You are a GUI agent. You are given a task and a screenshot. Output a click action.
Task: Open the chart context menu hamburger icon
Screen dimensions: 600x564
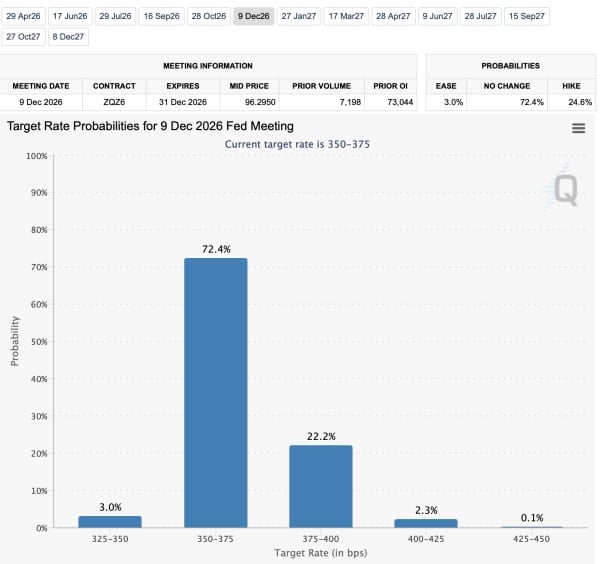click(578, 128)
